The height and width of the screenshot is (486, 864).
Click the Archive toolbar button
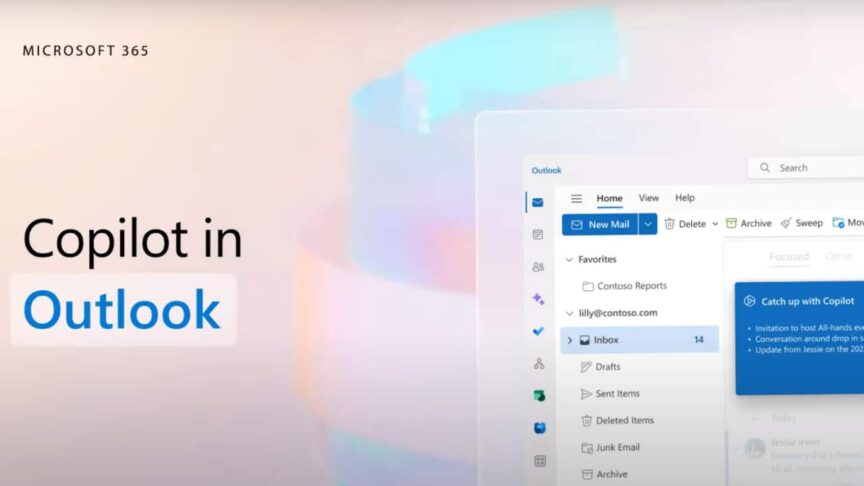748,223
